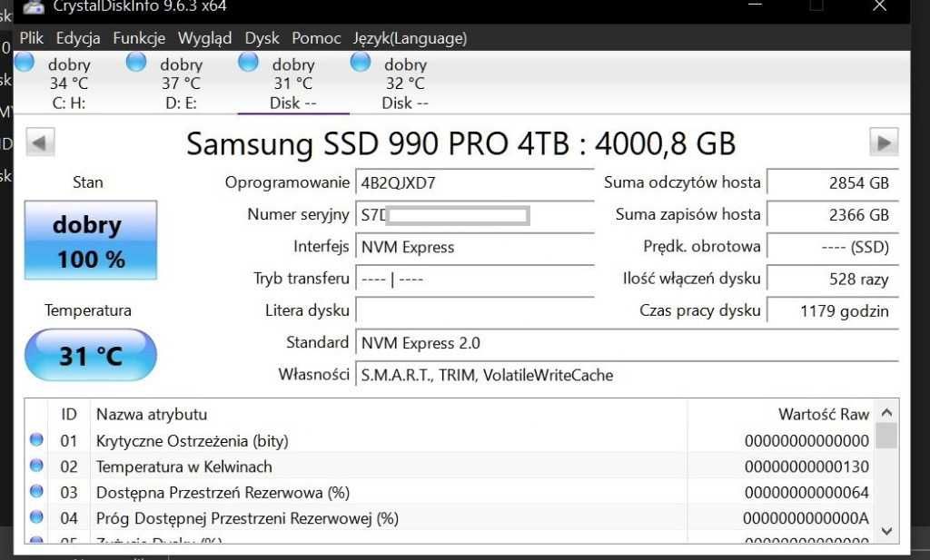Click the empty Litera dysku field
The height and width of the screenshot is (560, 930).
[x=474, y=310]
